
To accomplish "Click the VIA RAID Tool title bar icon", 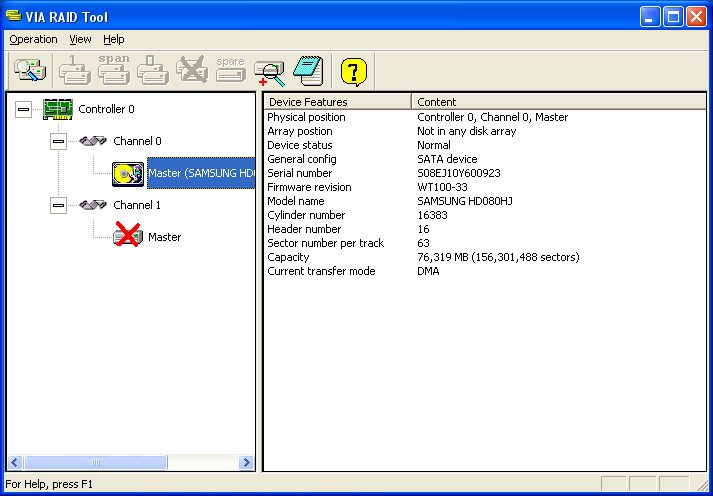I will [14, 16].
